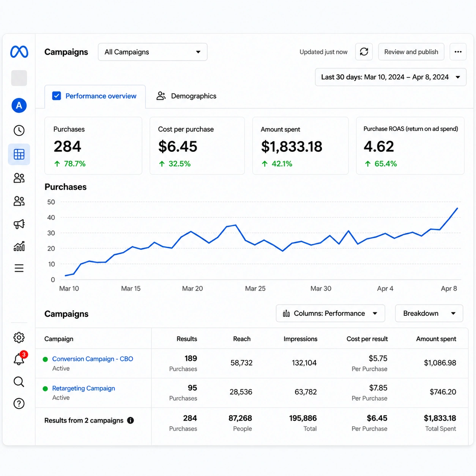476x476 pixels.
Task: Open the megaphone ads icon
Action: tap(19, 224)
